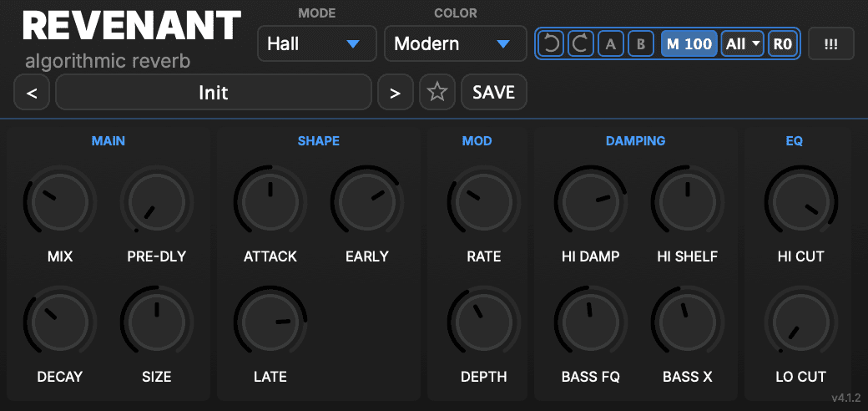
Task: Open the Color dropdown showing Modern
Action: (x=455, y=43)
